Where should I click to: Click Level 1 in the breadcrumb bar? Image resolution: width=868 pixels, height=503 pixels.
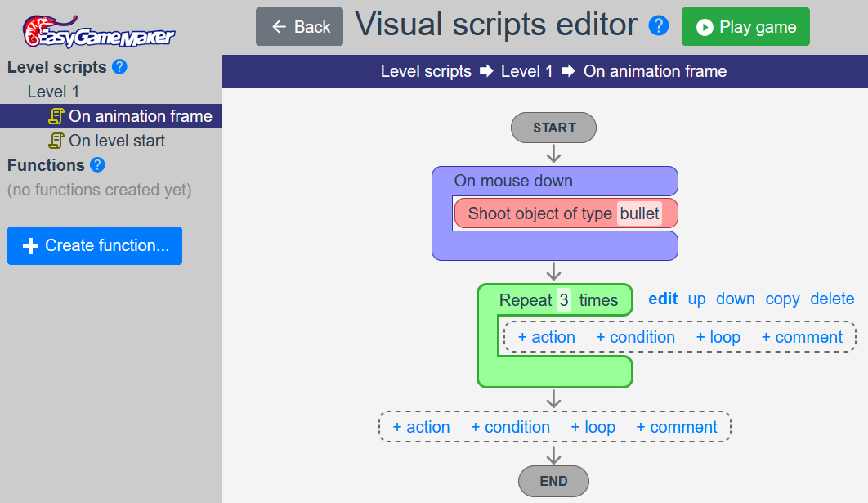click(526, 71)
